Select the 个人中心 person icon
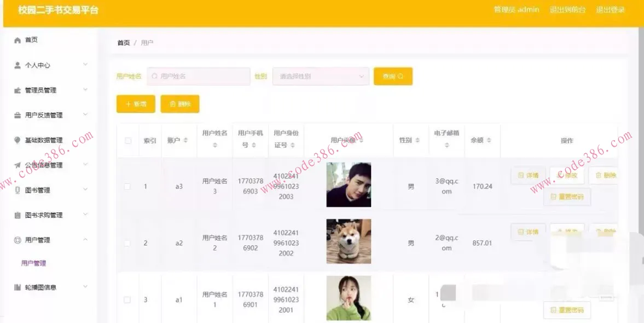This screenshot has width=644, height=323. pos(18,65)
